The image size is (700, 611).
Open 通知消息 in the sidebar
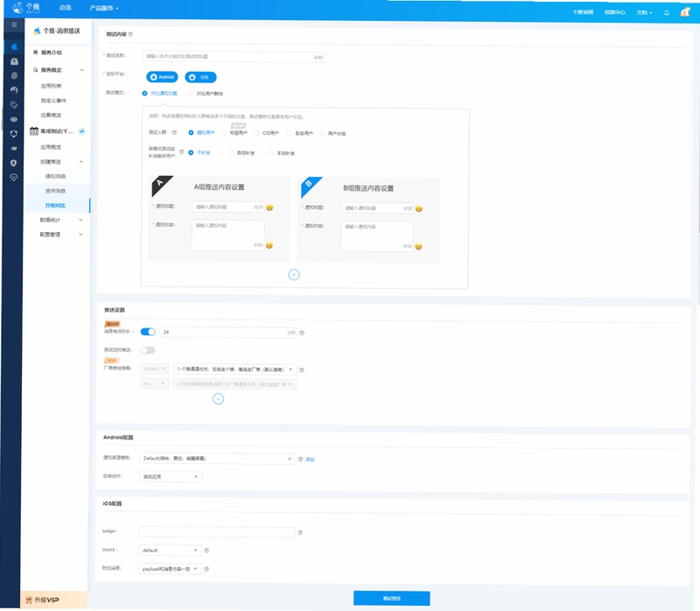coord(55,177)
